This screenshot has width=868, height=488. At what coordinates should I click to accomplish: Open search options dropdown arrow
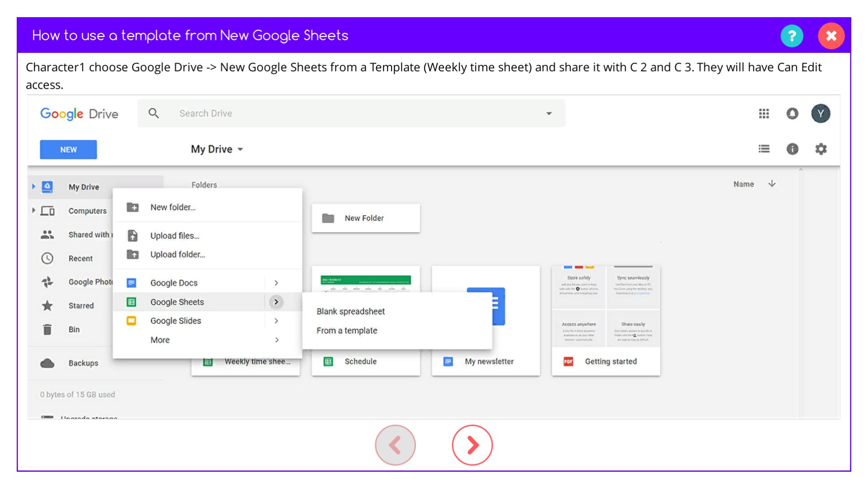tap(549, 113)
